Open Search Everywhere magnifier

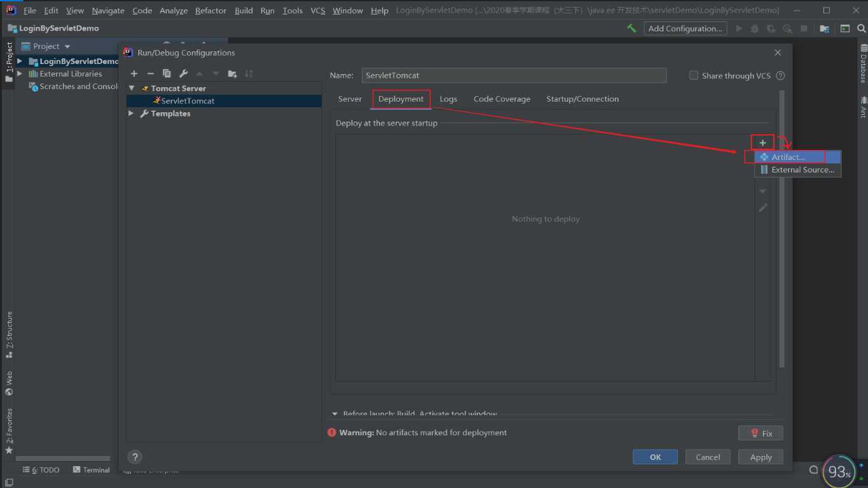(x=861, y=28)
